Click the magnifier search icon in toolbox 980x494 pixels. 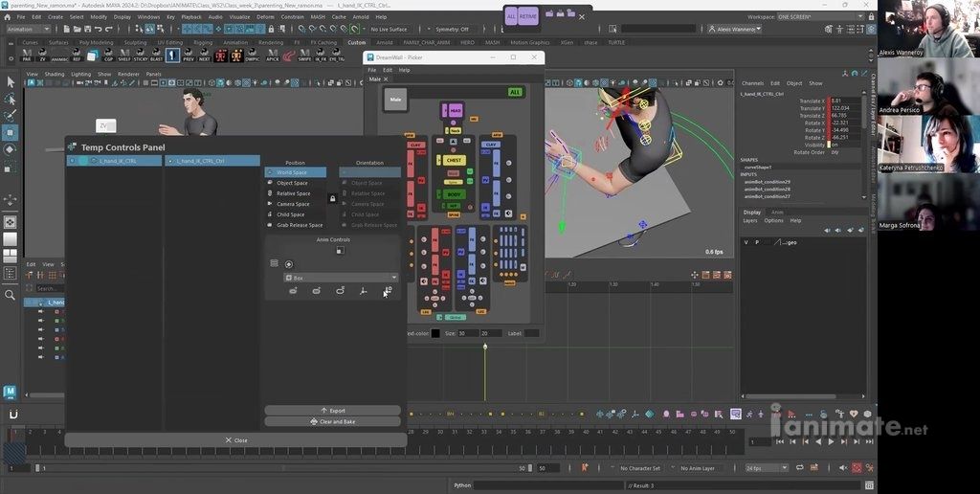point(10,295)
